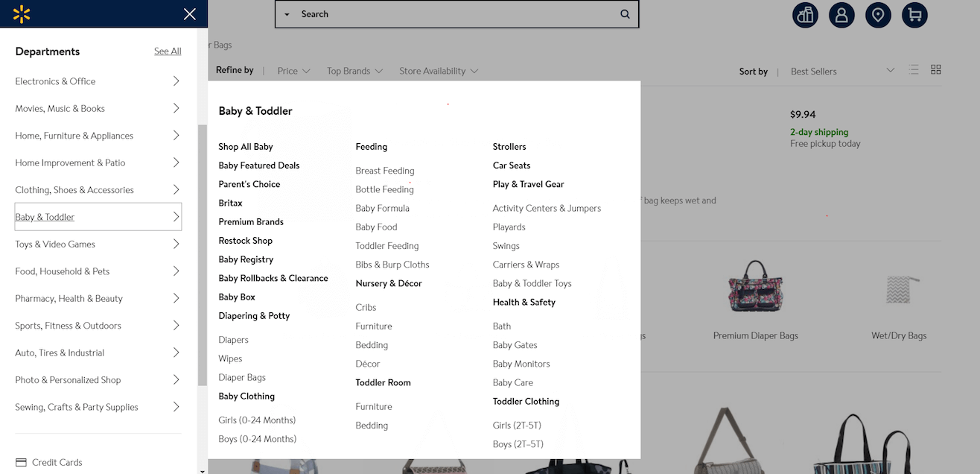The width and height of the screenshot is (980, 474).
Task: Open search category dropdown arrow
Action: [287, 14]
